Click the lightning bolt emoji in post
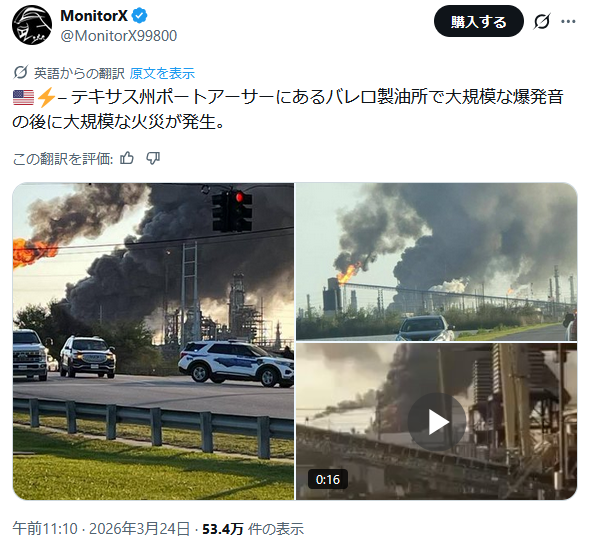Viewport: 589px width, 542px height. tap(46, 97)
